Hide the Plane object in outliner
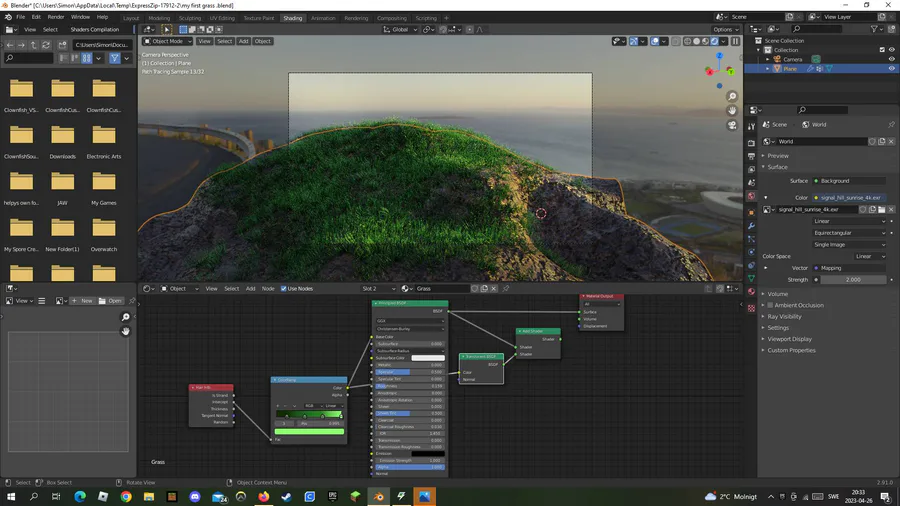The image size is (900, 506). [891, 69]
